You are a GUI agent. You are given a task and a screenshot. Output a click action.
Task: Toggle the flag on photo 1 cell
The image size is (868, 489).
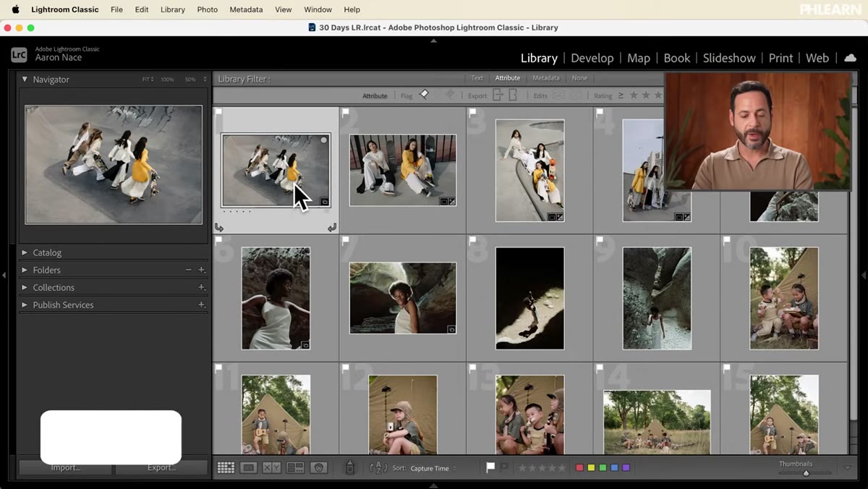point(219,112)
